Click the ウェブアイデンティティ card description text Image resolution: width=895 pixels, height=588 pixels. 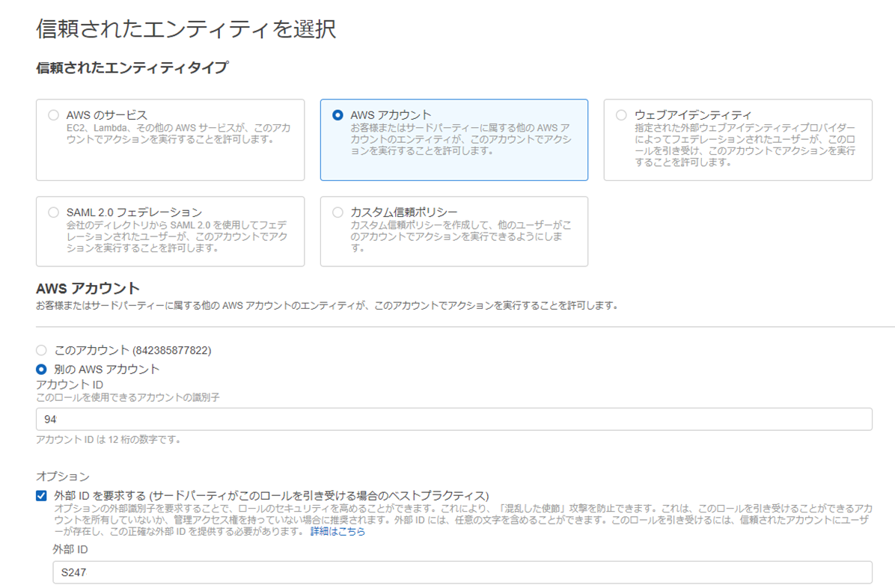click(745, 145)
